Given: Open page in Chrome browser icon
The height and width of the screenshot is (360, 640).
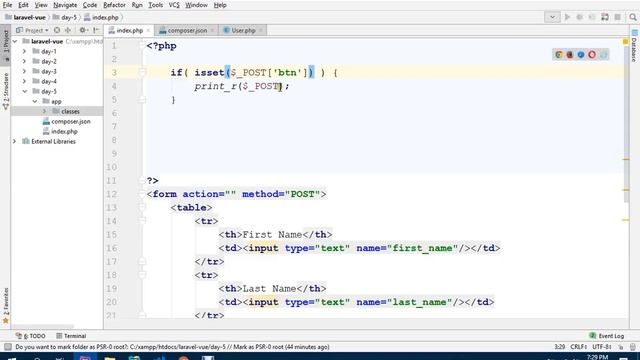Looking at the screenshot, I should point(559,55).
